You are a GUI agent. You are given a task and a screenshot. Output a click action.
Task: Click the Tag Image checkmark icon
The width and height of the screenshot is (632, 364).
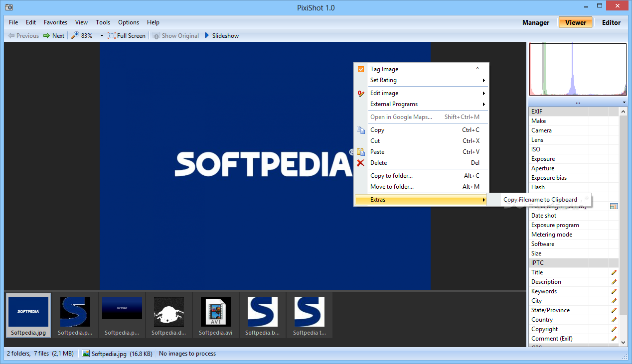click(x=361, y=69)
